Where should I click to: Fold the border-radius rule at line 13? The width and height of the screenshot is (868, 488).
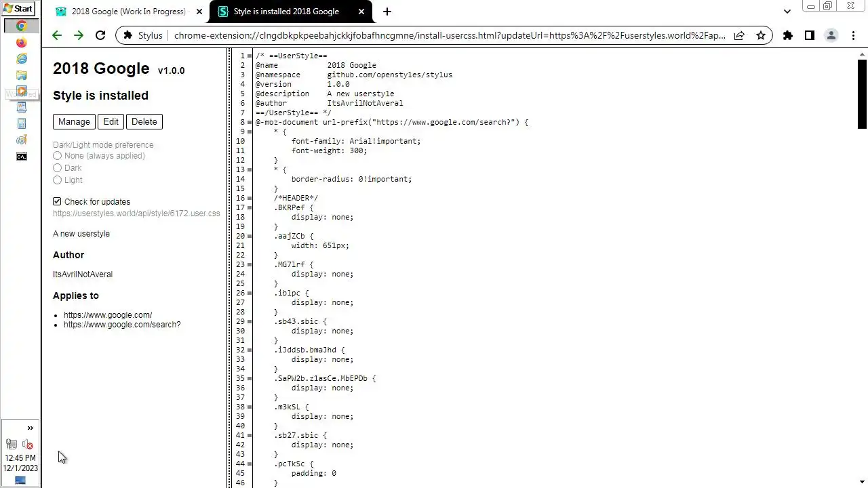250,169
